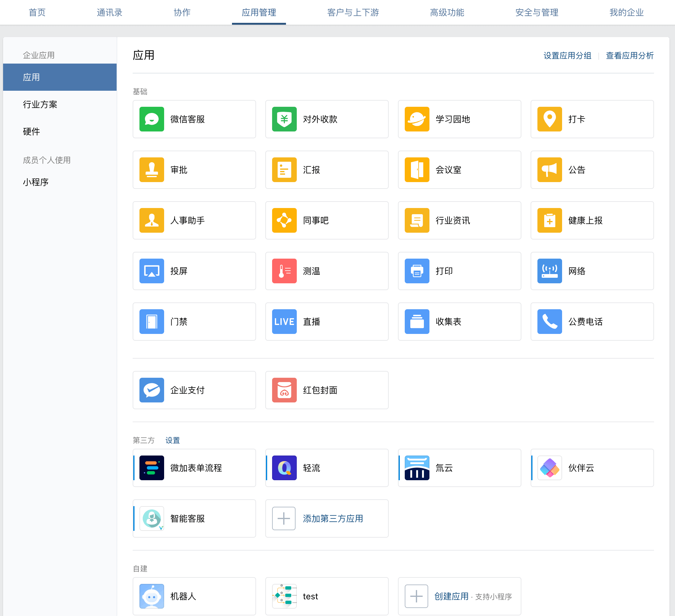Switch to the 通讯录 top tab
The width and height of the screenshot is (675, 616).
point(110,12)
